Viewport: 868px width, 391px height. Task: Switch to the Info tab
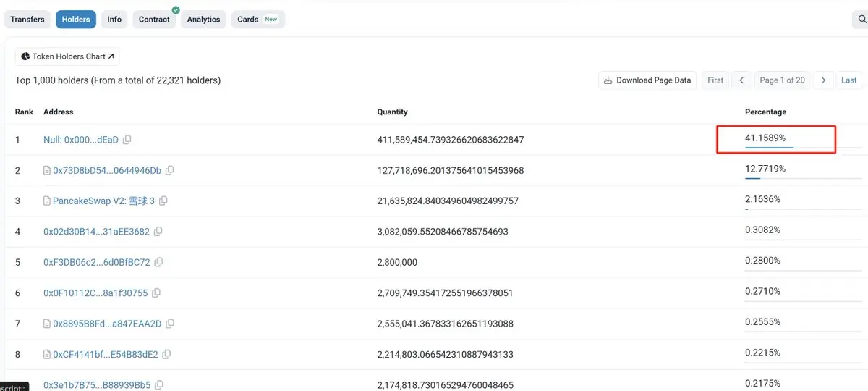pos(114,20)
